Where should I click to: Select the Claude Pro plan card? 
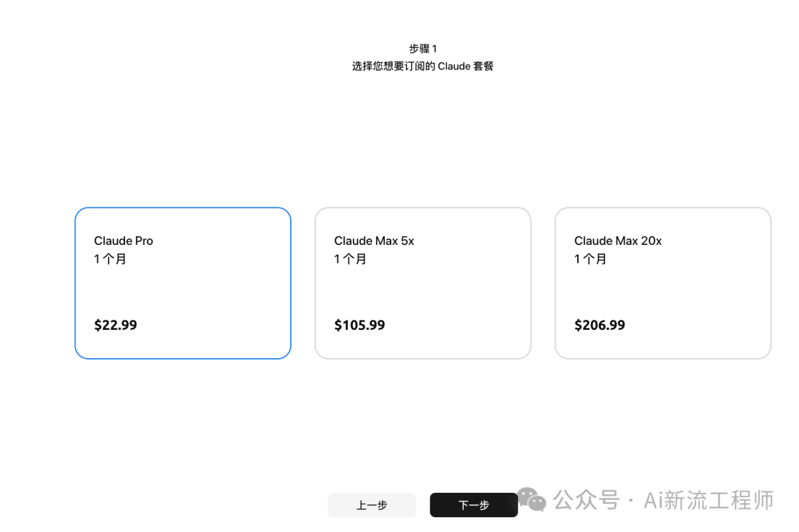(x=183, y=283)
